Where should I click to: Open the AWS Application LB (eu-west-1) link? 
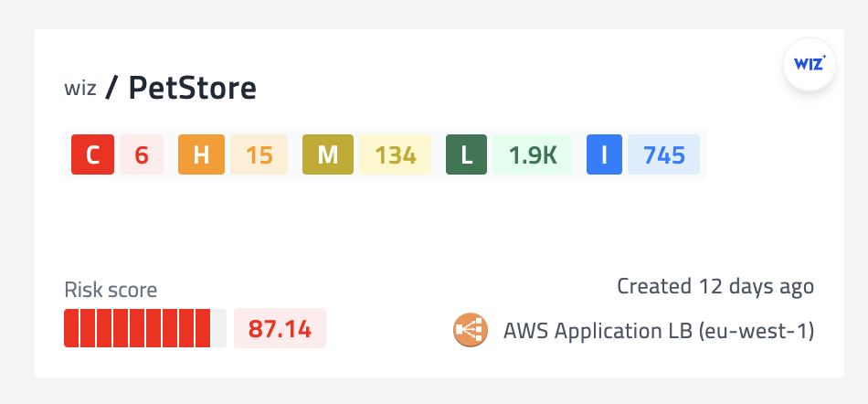658,330
